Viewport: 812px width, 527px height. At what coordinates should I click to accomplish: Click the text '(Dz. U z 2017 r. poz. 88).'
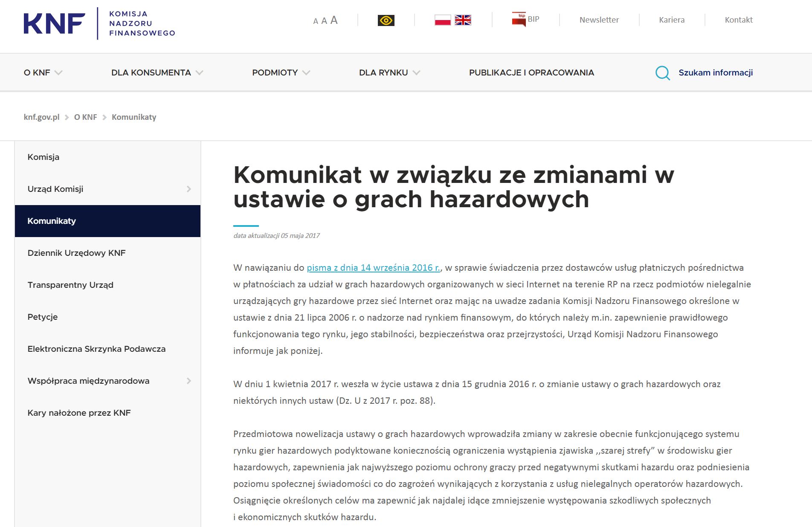point(386,401)
